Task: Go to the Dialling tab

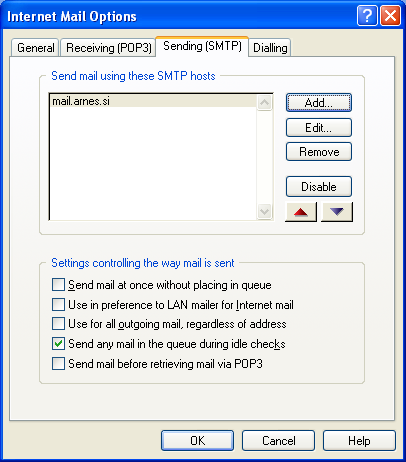Action: pyautogui.click(x=270, y=48)
